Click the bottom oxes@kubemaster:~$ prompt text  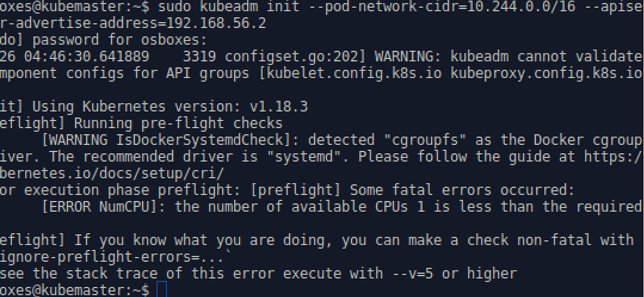pos(75,291)
